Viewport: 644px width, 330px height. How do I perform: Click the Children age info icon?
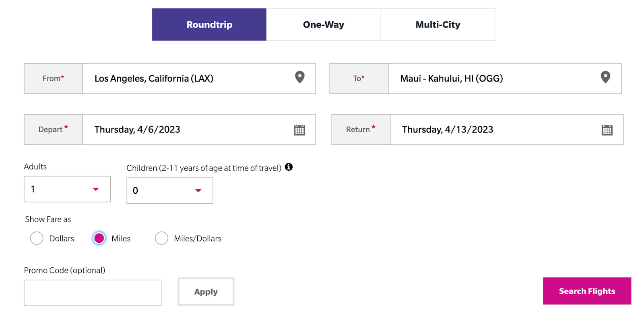click(289, 167)
